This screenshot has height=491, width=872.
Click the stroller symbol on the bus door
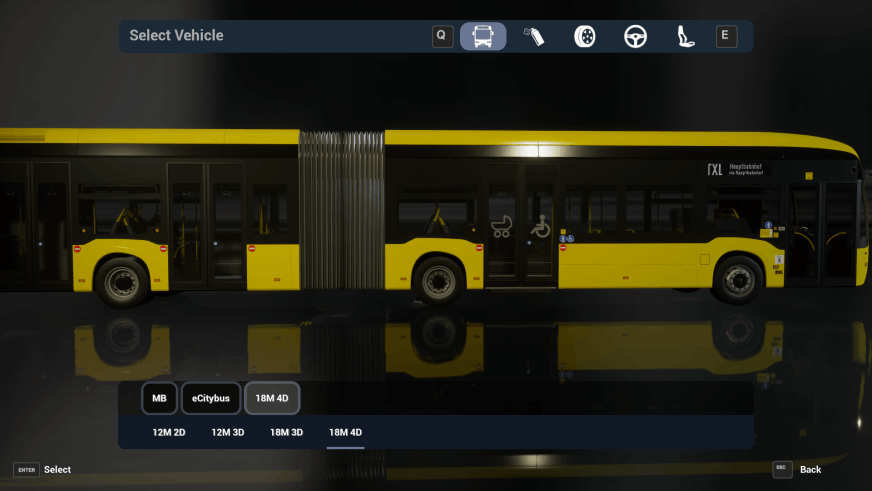(x=502, y=226)
